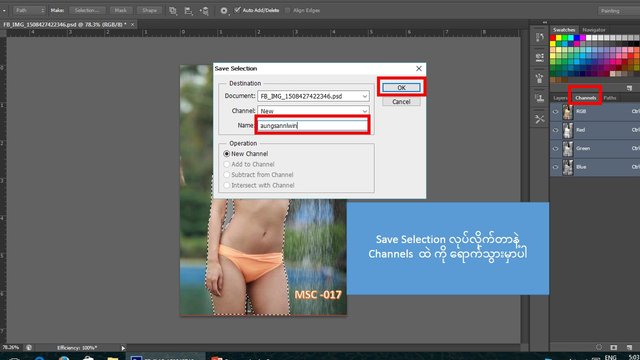Click the Name input field

tap(313, 125)
